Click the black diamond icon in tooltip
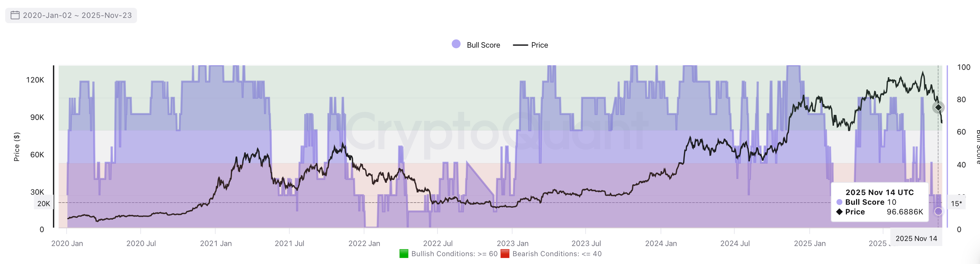Screen dimensions: 980x264 point(839,212)
